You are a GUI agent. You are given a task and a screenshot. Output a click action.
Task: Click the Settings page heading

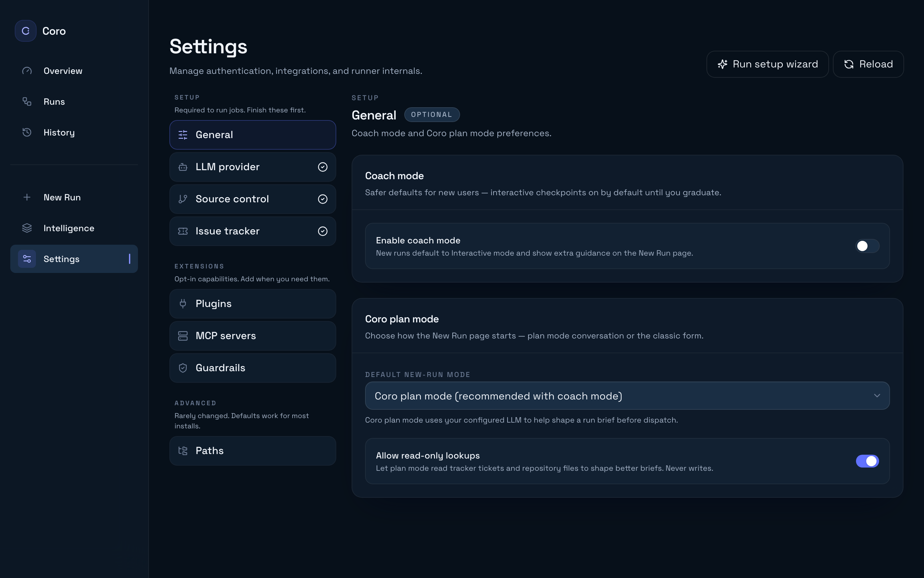209,47
